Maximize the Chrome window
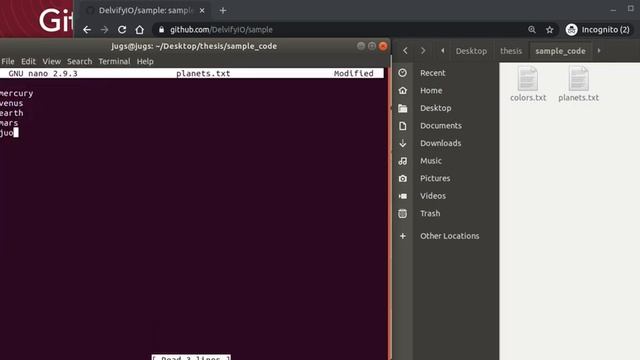The image size is (640, 360). click(631, 9)
